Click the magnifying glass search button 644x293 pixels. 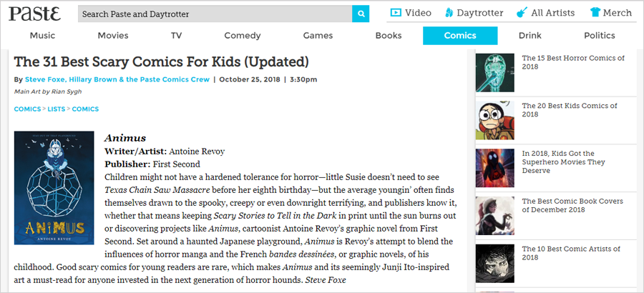click(x=362, y=14)
